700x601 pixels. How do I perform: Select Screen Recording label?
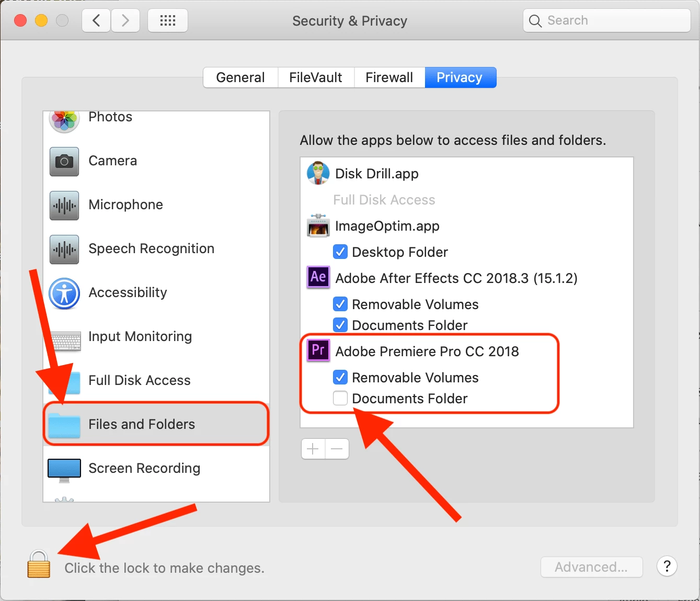[x=144, y=468]
